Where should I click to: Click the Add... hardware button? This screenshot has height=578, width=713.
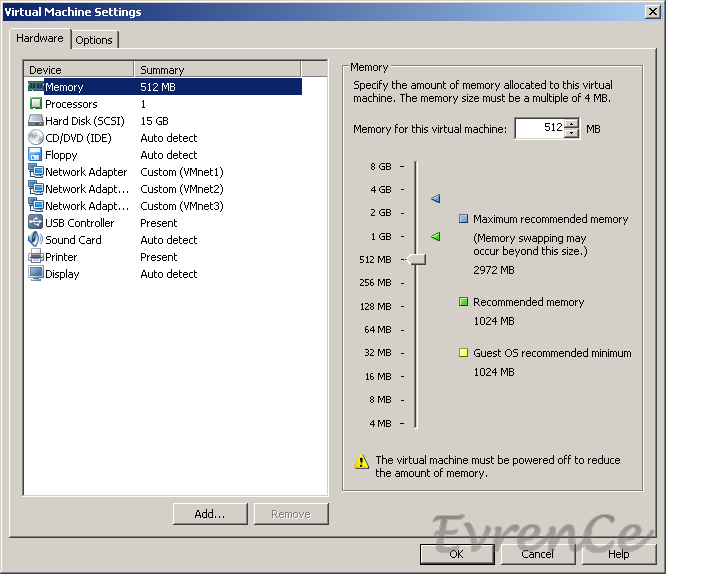point(210,514)
